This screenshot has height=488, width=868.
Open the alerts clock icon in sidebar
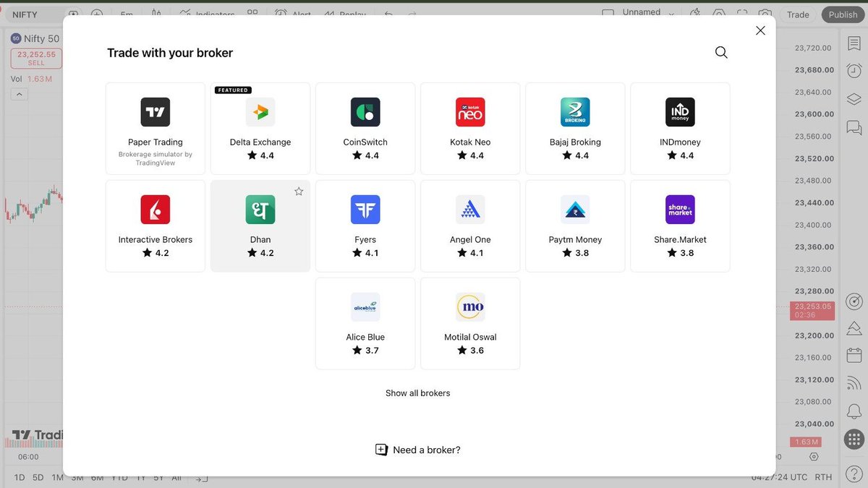coord(854,71)
